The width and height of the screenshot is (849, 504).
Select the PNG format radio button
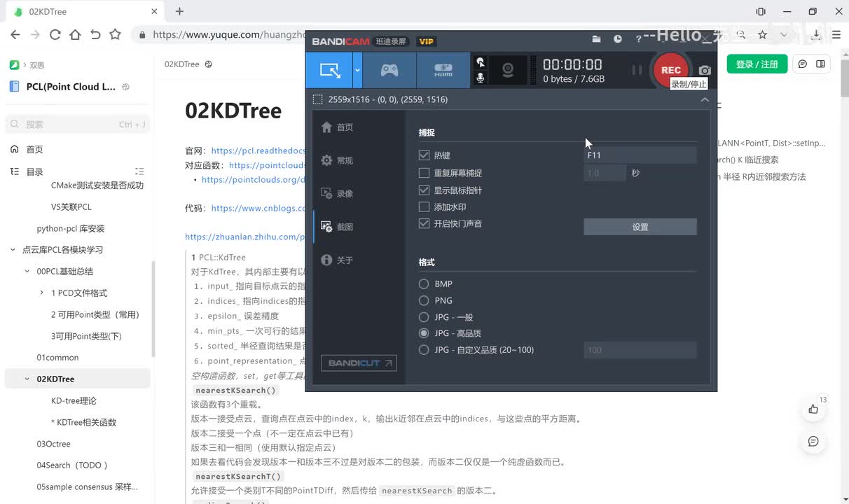click(424, 300)
